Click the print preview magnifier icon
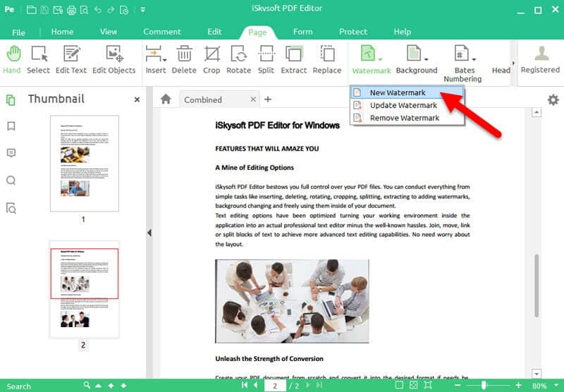The width and height of the screenshot is (564, 392). coord(84,10)
